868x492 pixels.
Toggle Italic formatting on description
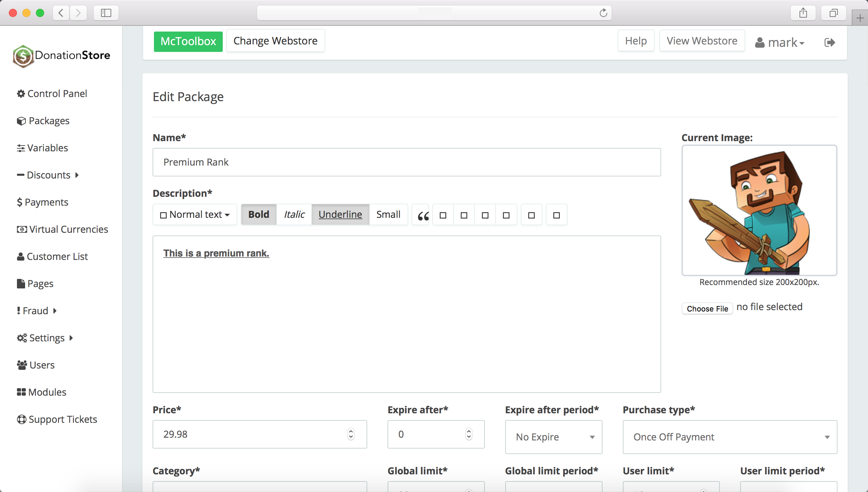pyautogui.click(x=294, y=214)
